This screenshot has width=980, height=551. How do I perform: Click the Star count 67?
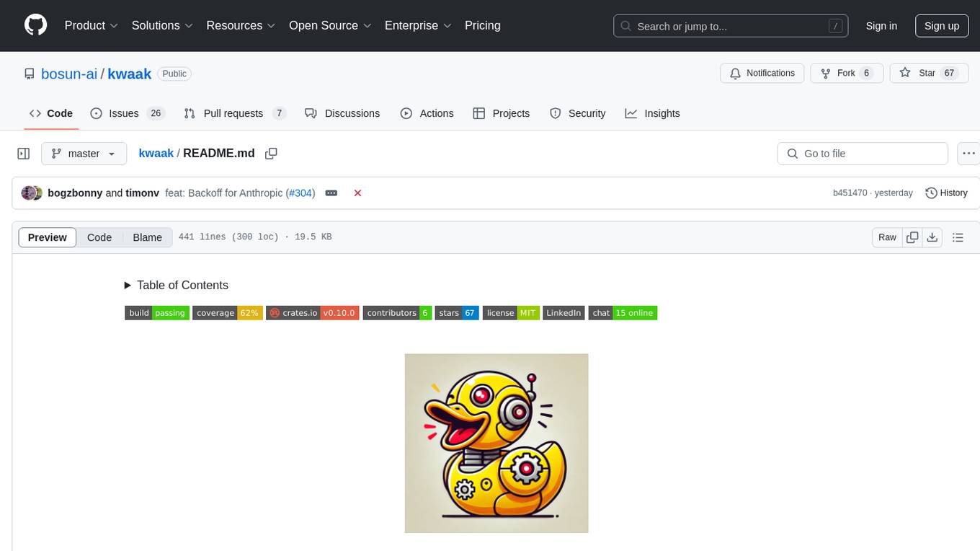point(950,74)
